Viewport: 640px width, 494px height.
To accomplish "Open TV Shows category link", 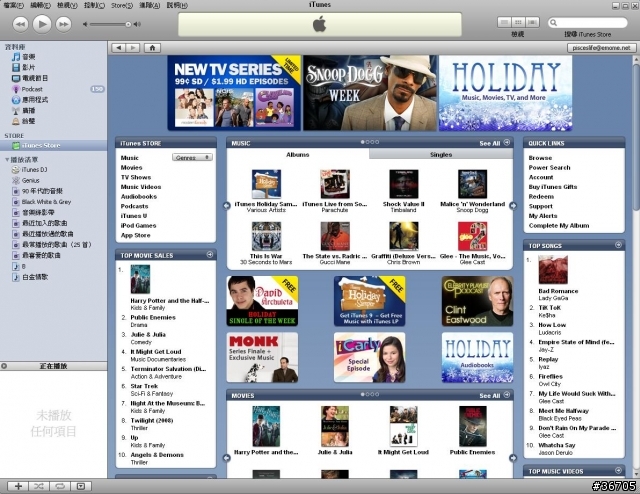I will (136, 177).
